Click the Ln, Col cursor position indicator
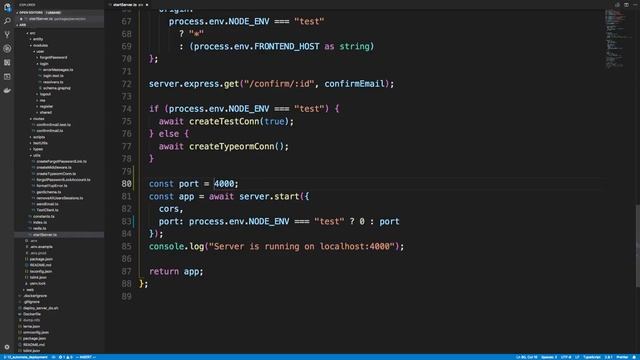640x360 pixels. (x=527, y=357)
